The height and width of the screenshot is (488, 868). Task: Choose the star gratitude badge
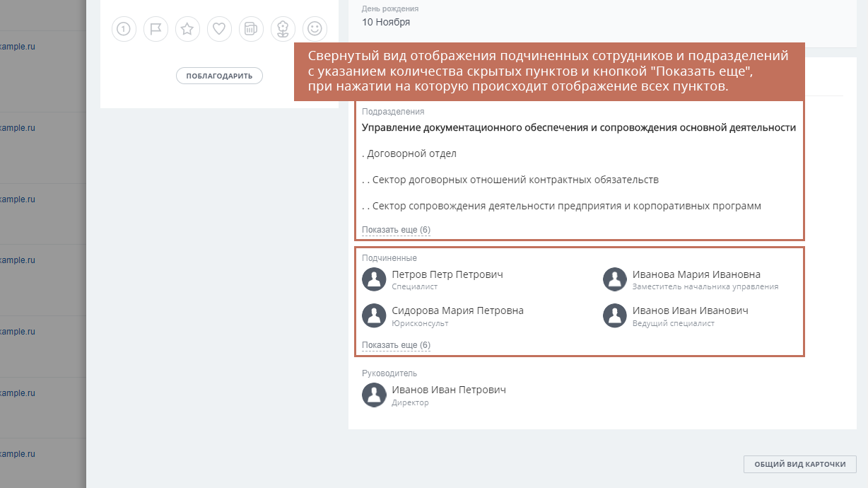[187, 29]
